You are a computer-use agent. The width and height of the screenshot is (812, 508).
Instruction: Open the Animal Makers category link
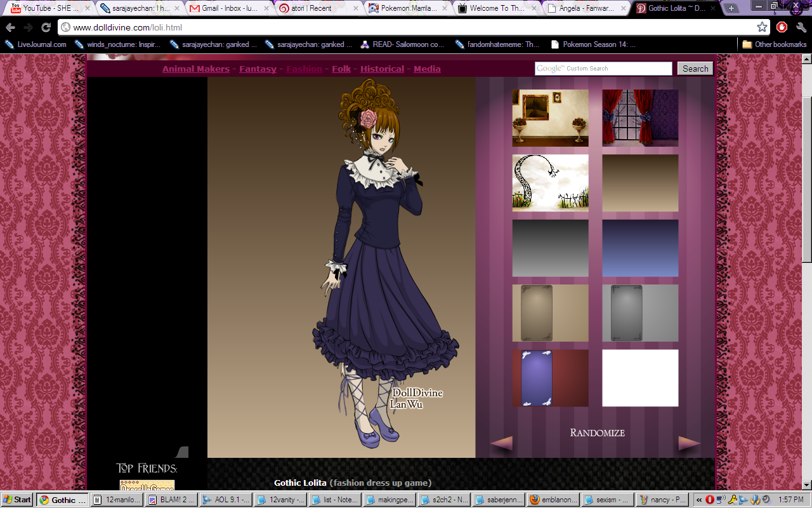[x=195, y=69]
